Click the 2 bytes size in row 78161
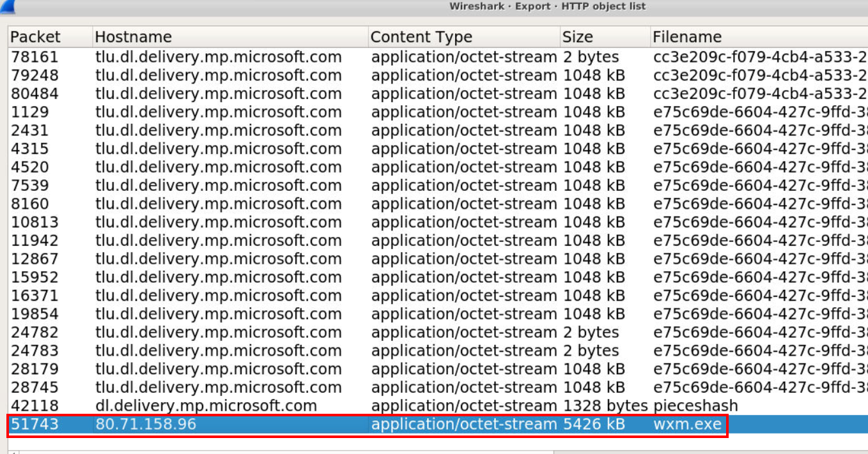868x454 pixels. point(591,57)
